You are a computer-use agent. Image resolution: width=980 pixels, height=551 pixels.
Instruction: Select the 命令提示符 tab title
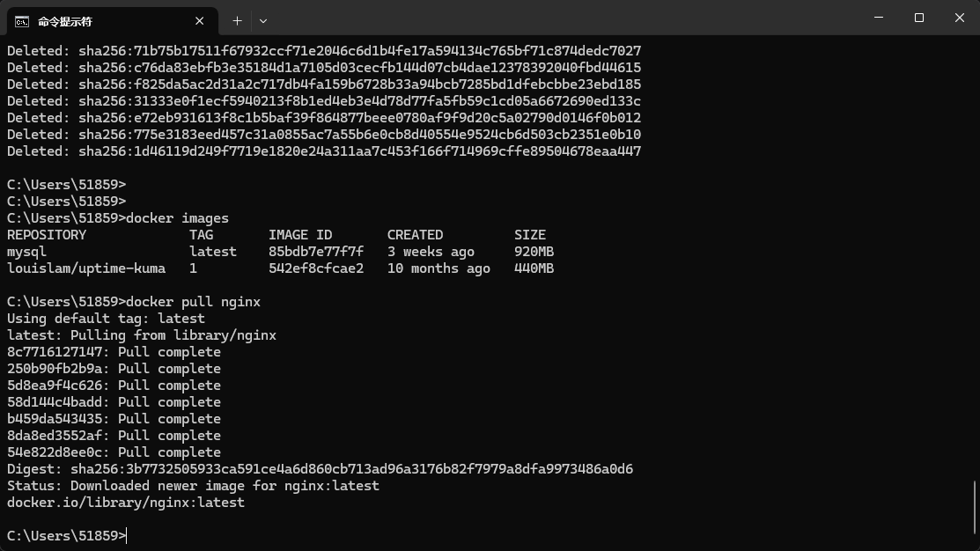65,20
